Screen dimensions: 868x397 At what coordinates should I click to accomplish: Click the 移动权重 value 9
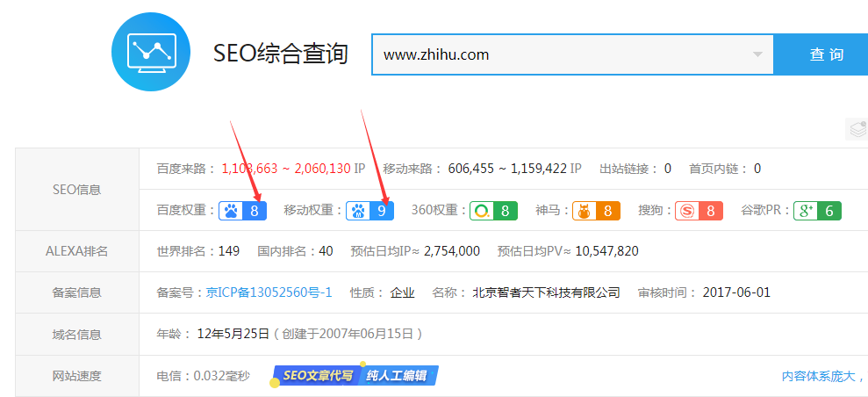tap(382, 211)
